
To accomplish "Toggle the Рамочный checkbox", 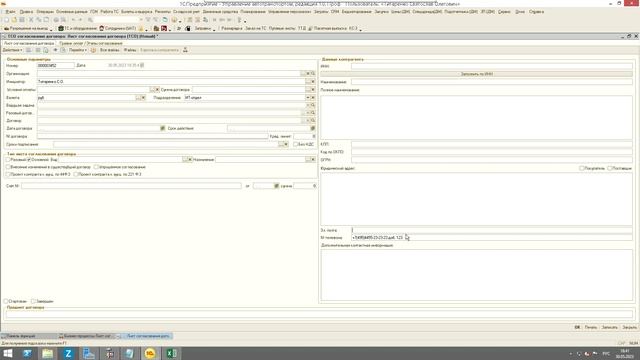I will 8,160.
